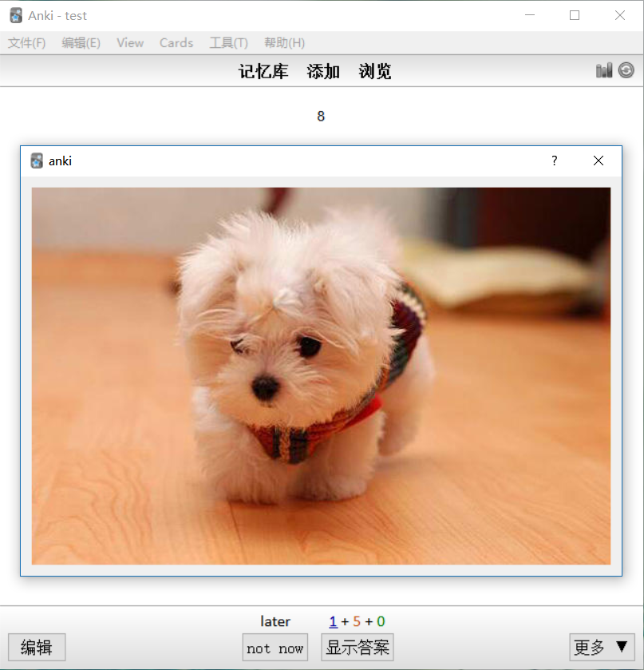Click the anki dialog title bar icon
This screenshot has width=644, height=670.
[37, 161]
